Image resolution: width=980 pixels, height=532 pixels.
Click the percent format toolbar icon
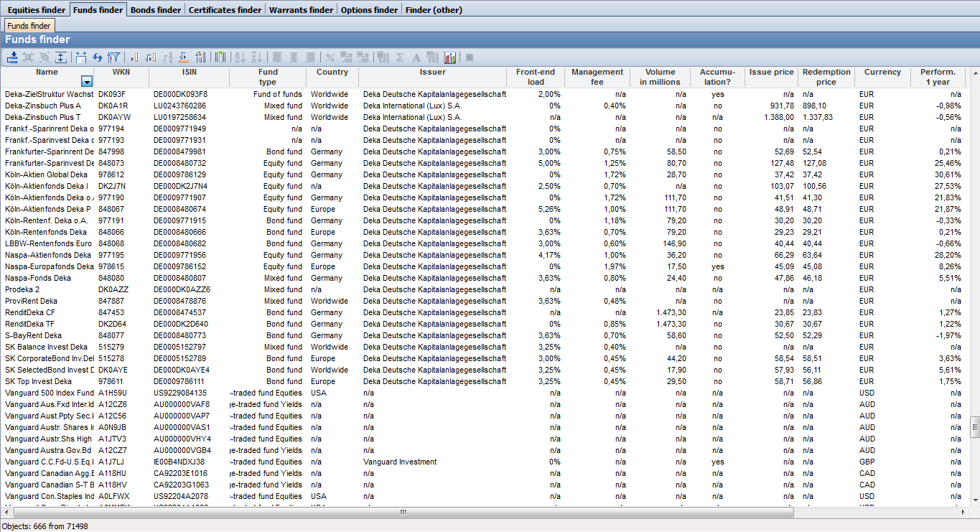330,57
